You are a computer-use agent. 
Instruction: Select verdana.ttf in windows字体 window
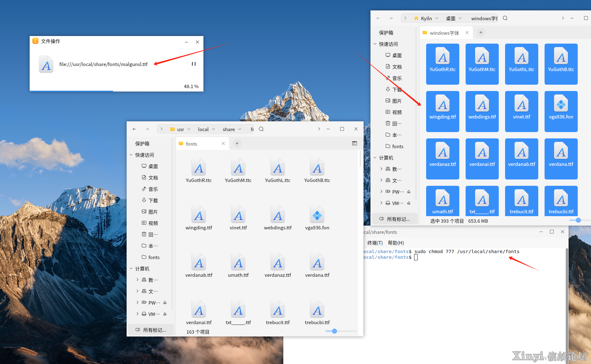[x=561, y=159]
